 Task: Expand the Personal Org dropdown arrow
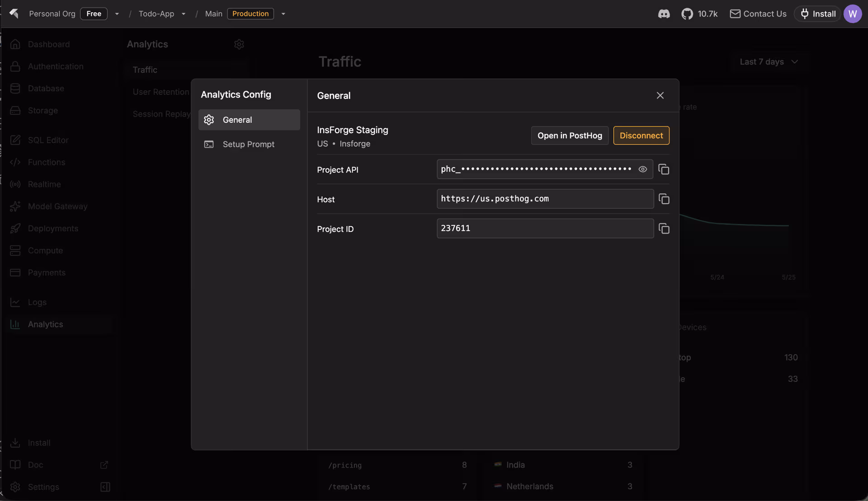click(117, 14)
